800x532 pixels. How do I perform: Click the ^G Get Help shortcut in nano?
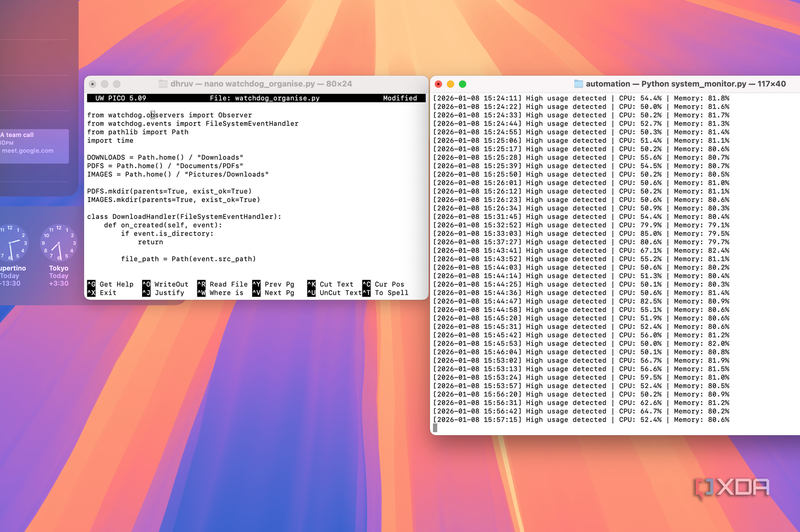[111, 284]
